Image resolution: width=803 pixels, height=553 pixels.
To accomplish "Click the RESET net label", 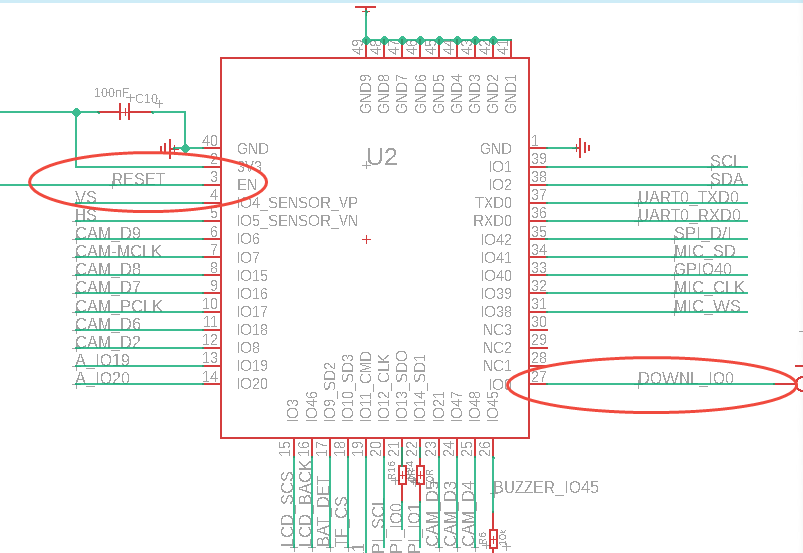I will point(138,179).
